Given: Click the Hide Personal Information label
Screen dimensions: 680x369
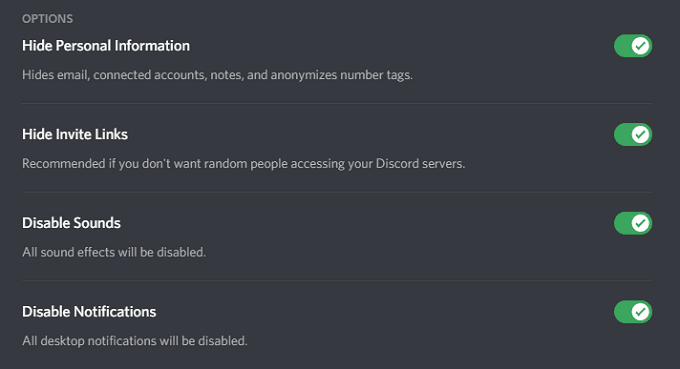Looking at the screenshot, I should point(106,46).
